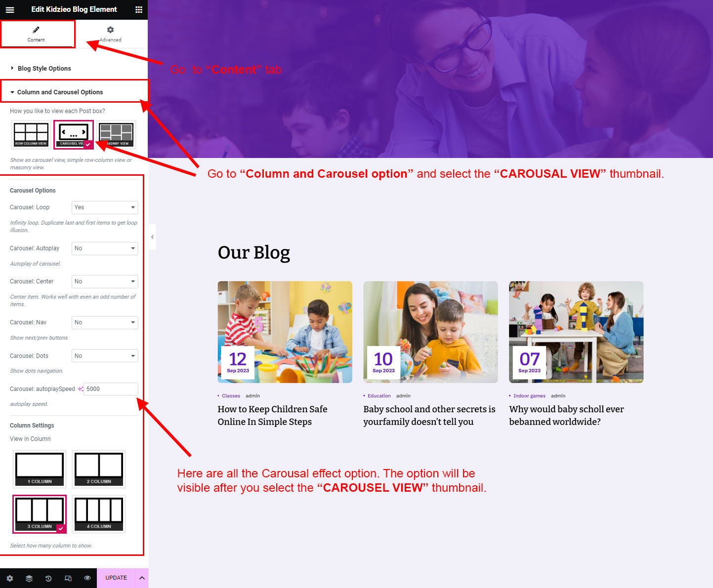
Task: Open the Carousel: Loop dropdown
Action: click(x=105, y=207)
